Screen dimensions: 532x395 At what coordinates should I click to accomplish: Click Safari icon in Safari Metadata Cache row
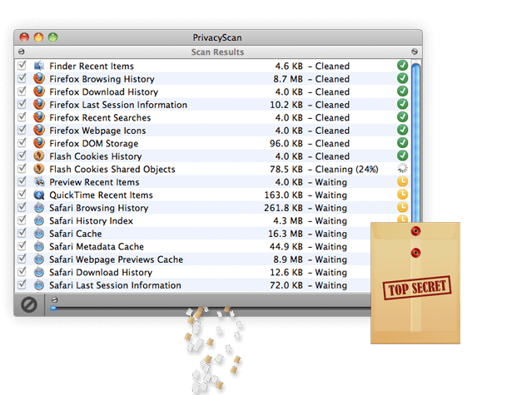pyautogui.click(x=39, y=246)
